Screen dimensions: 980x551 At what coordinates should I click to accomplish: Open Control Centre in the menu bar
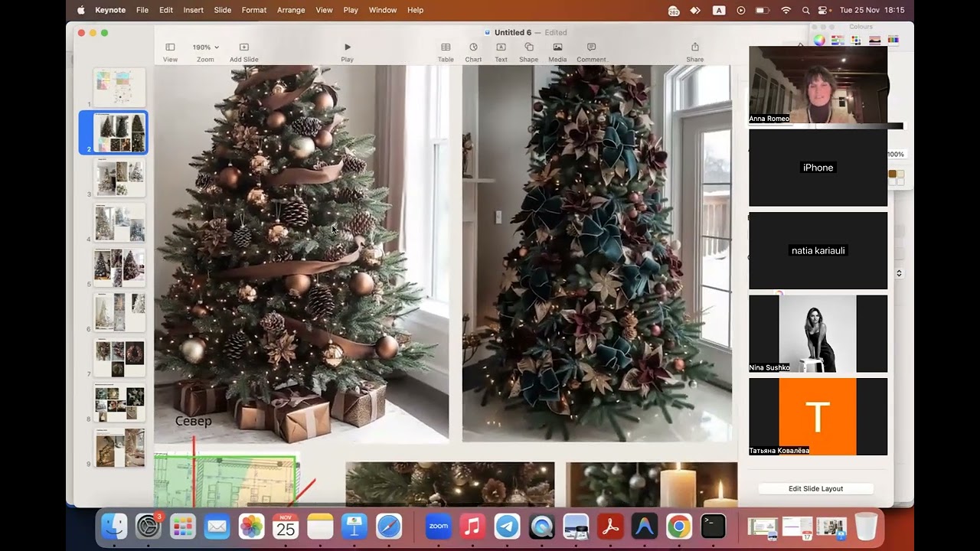tap(824, 10)
